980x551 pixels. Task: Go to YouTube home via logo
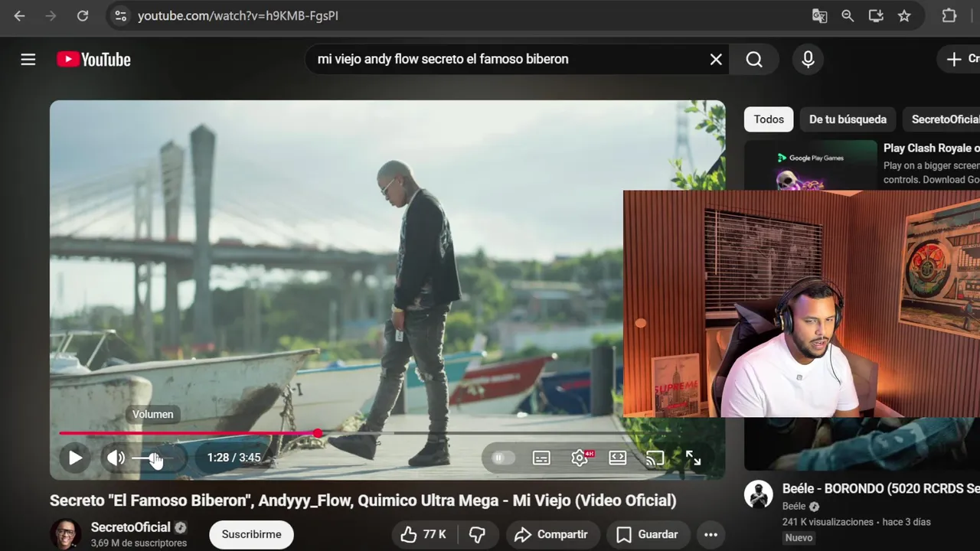(93, 60)
